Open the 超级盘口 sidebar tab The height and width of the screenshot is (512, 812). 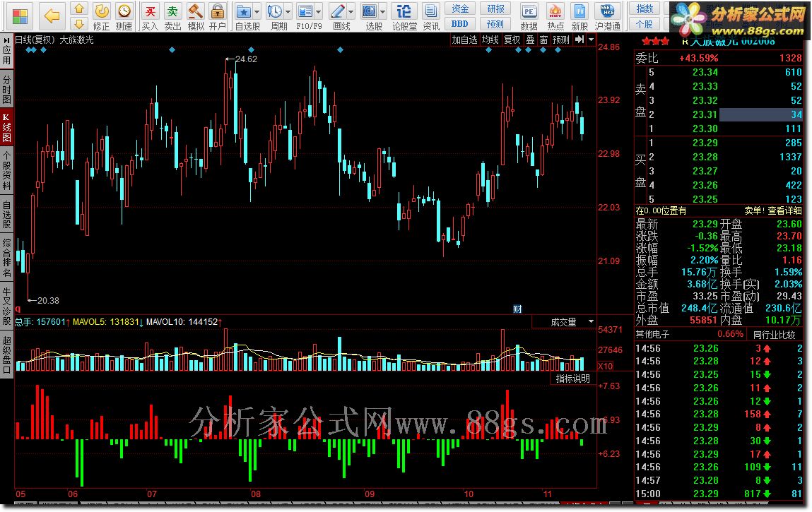point(6,355)
